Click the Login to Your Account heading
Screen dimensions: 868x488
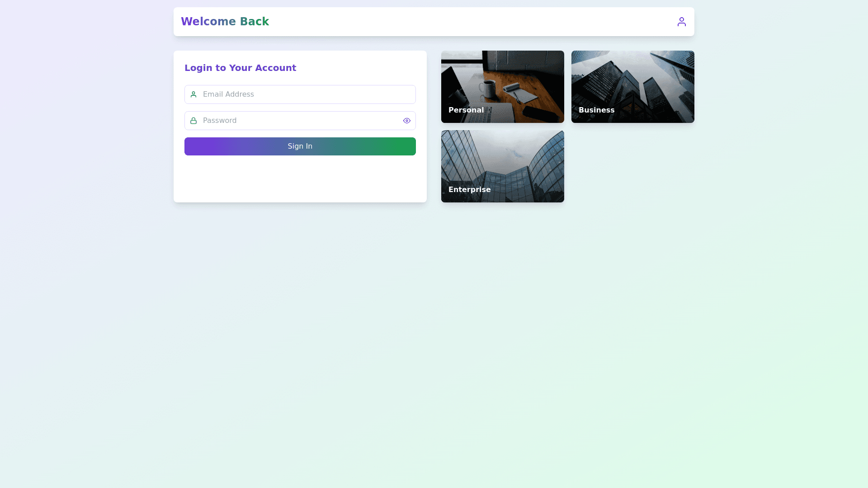click(240, 68)
